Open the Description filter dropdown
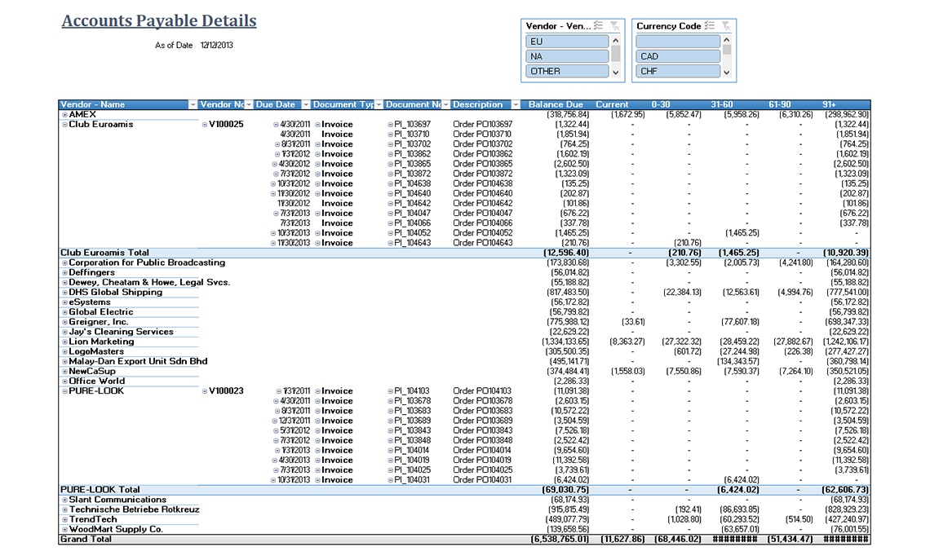The width and height of the screenshot is (930, 560). tap(516, 105)
